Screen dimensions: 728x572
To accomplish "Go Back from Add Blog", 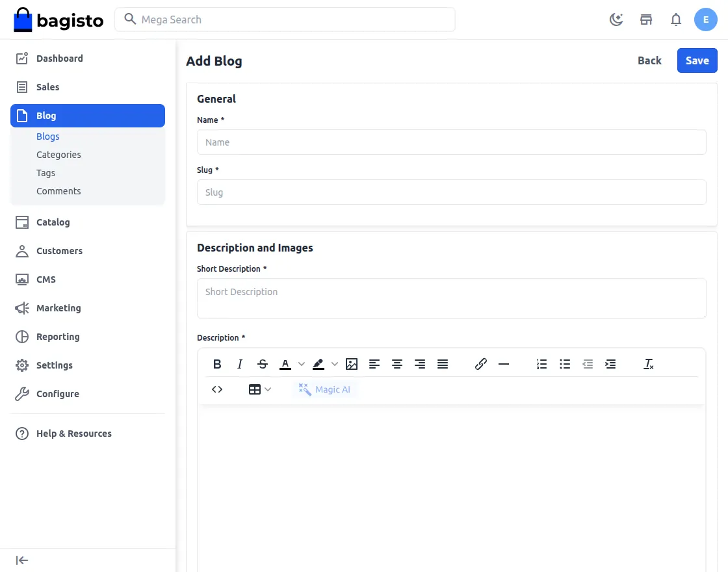I will 649,60.
